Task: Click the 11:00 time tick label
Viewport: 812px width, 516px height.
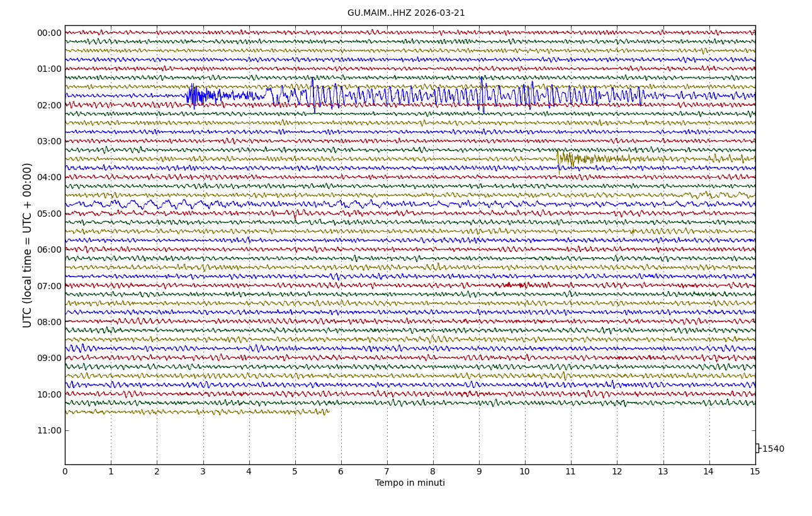Action: pos(49,431)
